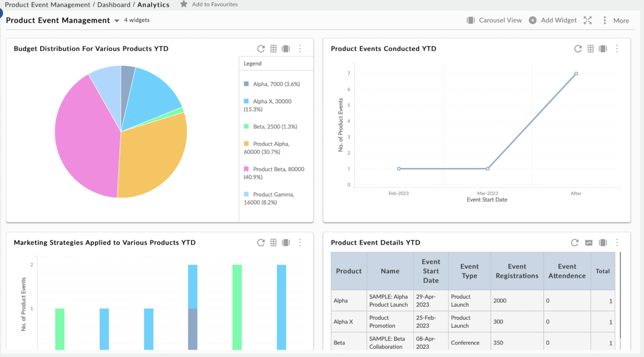The height and width of the screenshot is (357, 644).
Task: Click the Add Widget plus icon
Action: (x=532, y=20)
